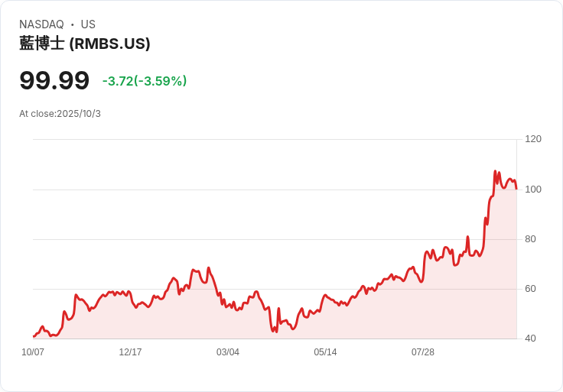This screenshot has height=392, width=563.
Task: Click the 99.99 closing price
Action: pos(54,80)
